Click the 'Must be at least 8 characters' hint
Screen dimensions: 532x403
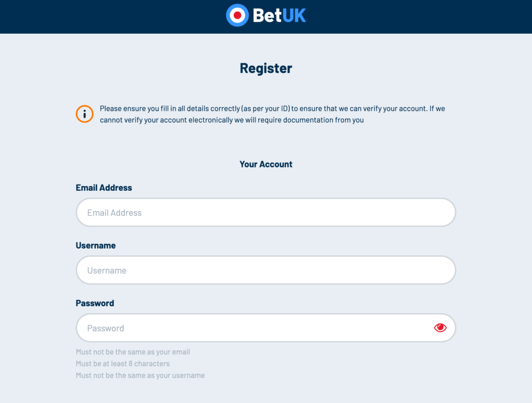pos(123,363)
